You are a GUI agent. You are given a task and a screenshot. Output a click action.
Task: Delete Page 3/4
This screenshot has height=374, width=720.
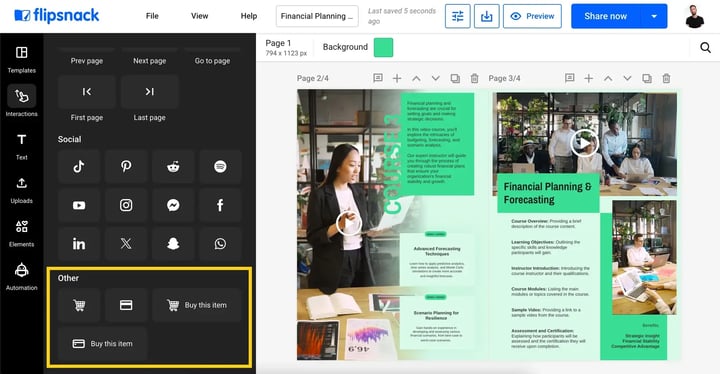tap(666, 78)
